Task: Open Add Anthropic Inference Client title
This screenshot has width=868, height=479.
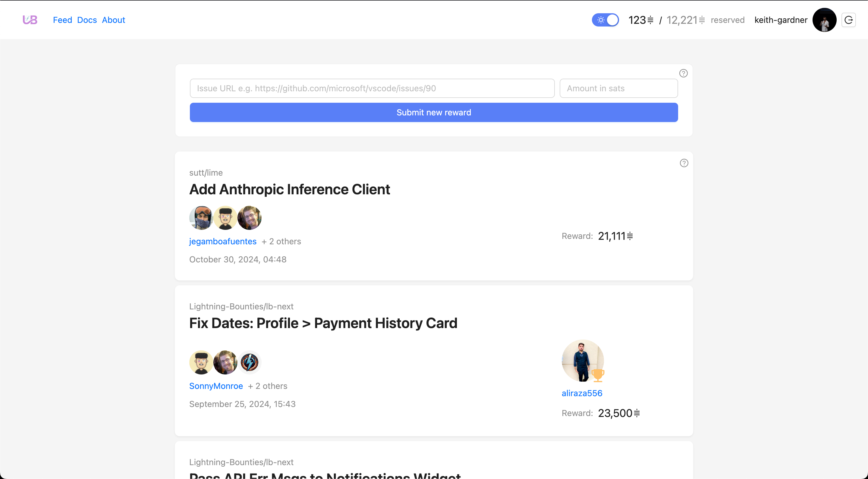Action: pos(289,189)
